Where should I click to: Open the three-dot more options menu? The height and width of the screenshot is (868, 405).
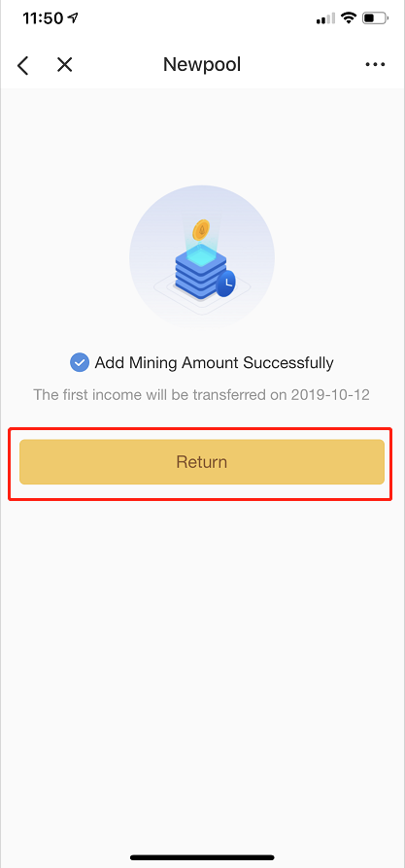point(375,65)
